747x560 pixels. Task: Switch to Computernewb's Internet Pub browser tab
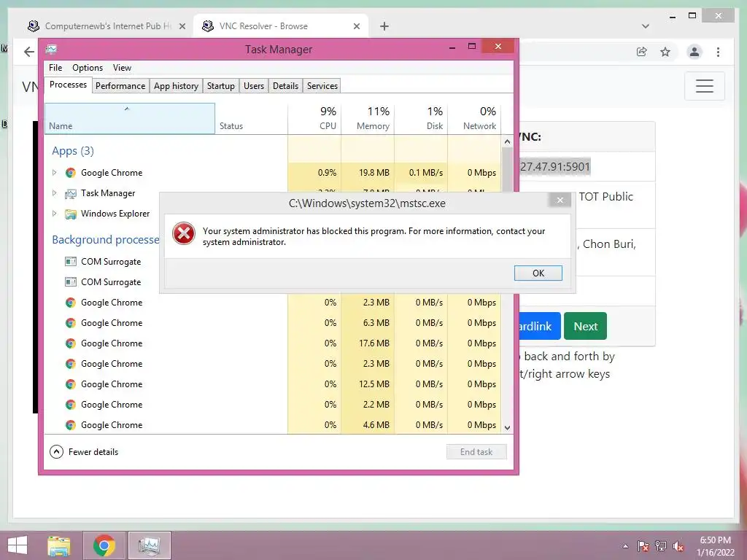point(107,26)
